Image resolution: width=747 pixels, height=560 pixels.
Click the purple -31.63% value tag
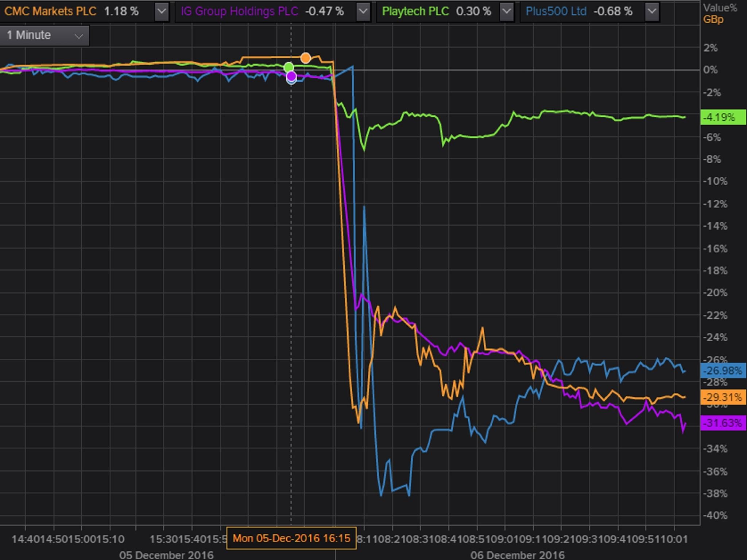click(x=723, y=423)
